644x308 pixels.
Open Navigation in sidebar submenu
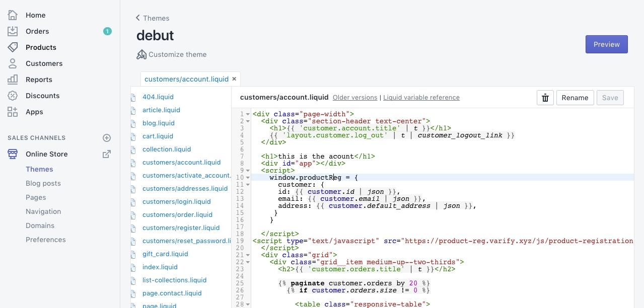click(x=43, y=211)
